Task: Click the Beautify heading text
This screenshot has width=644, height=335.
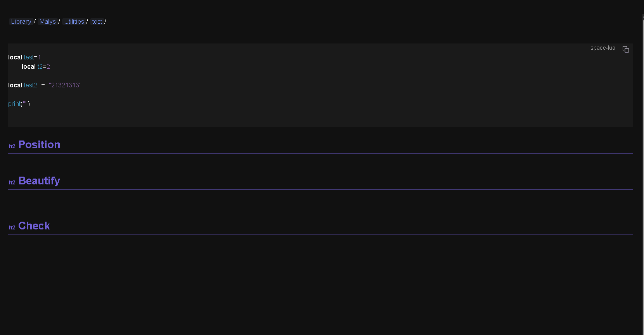Action: pyautogui.click(x=39, y=181)
